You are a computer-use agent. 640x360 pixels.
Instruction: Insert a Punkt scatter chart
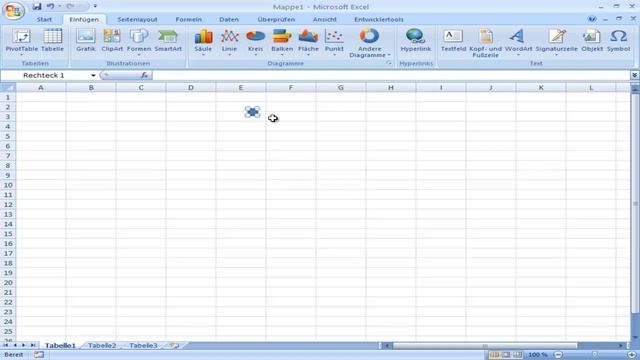tap(334, 41)
